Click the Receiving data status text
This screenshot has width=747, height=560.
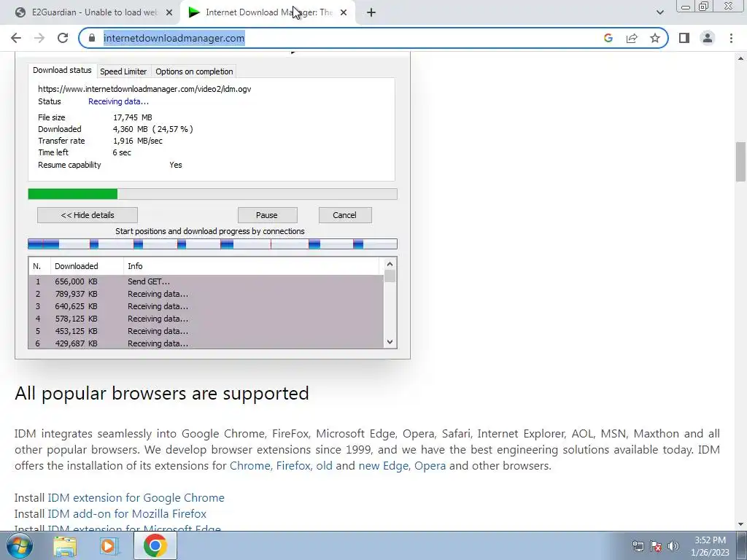[x=118, y=101]
